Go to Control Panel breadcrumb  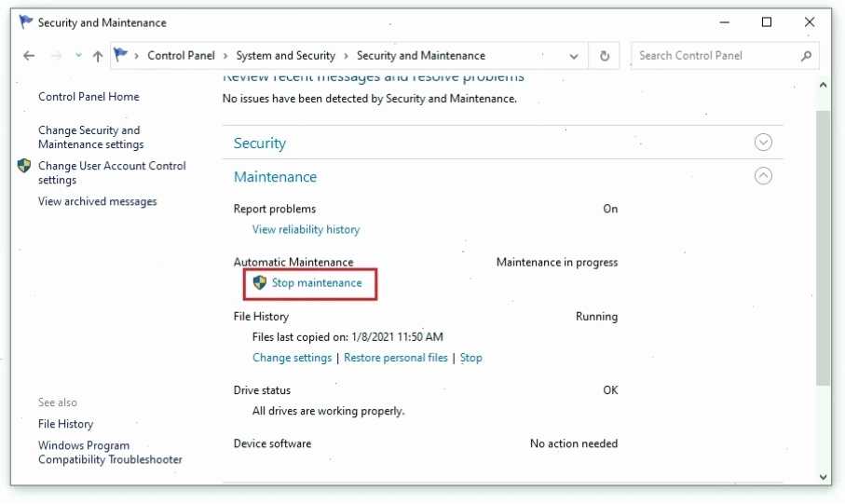(181, 56)
